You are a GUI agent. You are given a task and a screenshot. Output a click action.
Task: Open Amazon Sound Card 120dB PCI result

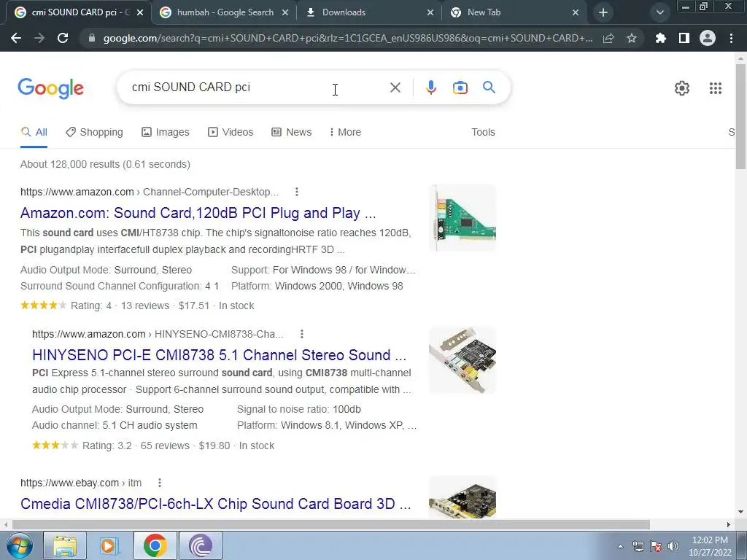(198, 213)
